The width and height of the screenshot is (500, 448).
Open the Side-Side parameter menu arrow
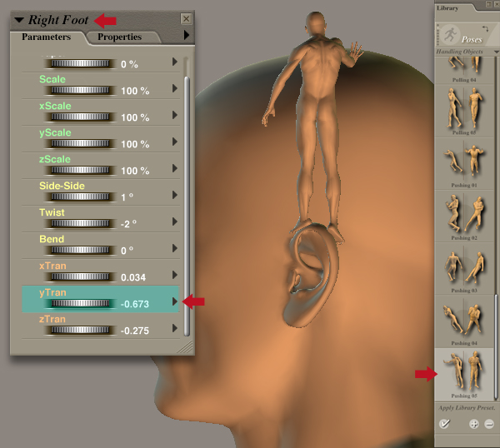(175, 195)
